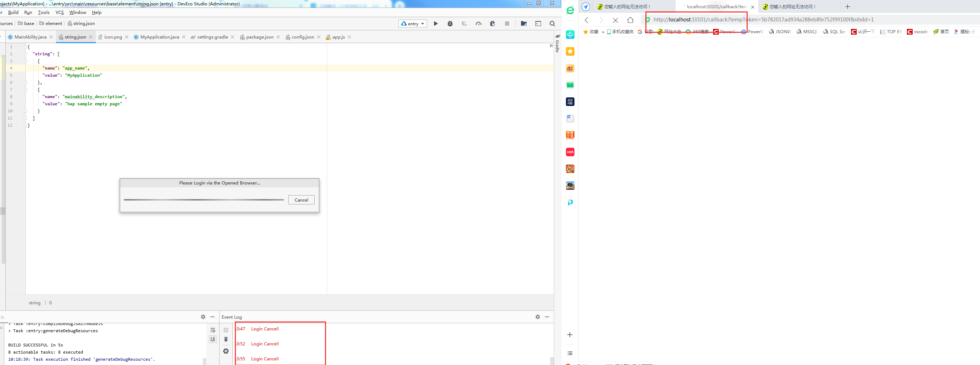
Task: Open Project Structure folder icon
Action: (523, 24)
